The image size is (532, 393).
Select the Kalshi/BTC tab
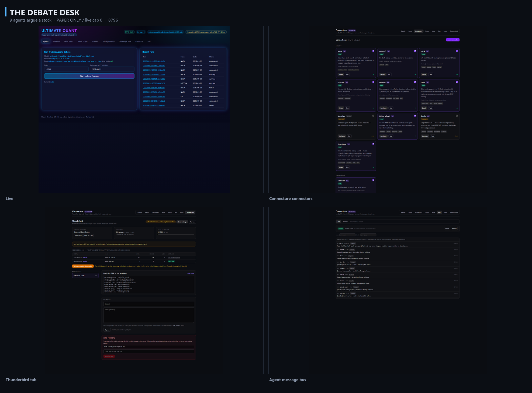pyautogui.click(x=139, y=42)
